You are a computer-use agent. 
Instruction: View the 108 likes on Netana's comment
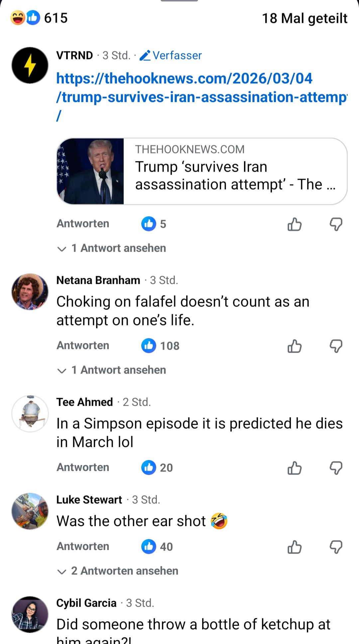(161, 346)
